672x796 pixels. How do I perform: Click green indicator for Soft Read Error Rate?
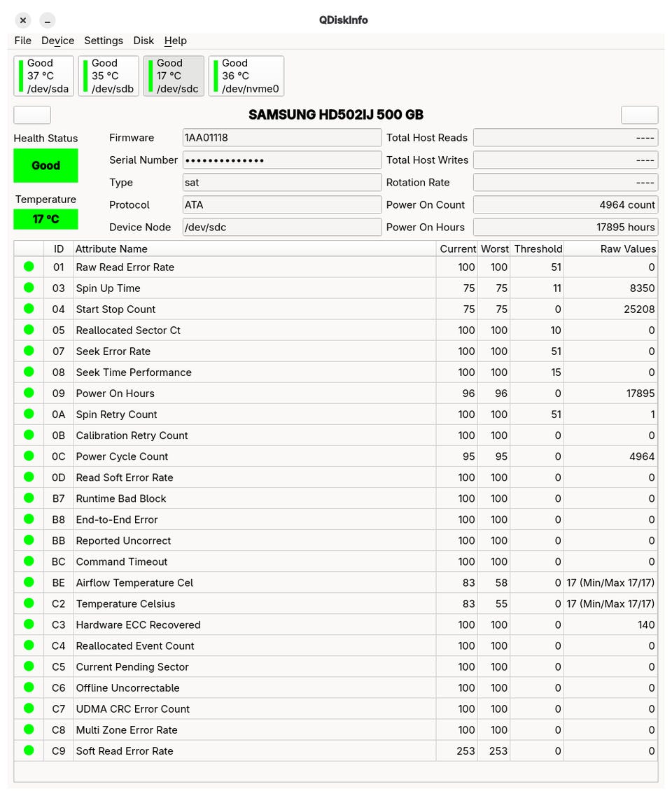coord(29,750)
